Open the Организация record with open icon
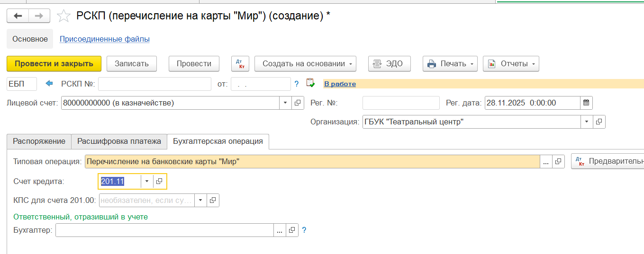The width and height of the screenshot is (644, 254). [x=599, y=122]
